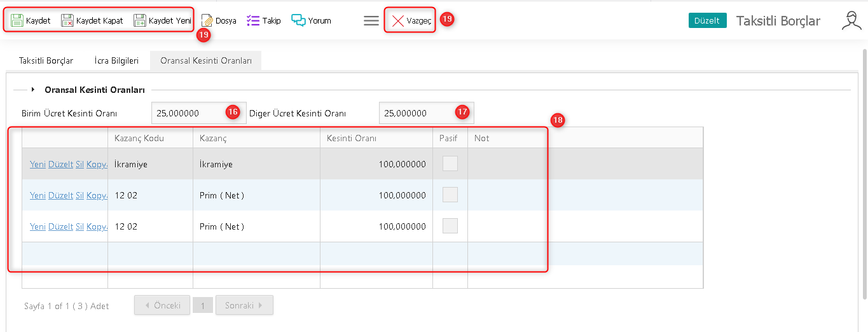Screen dimensions: 868x332
Task: Click the Birim Ücret Kesinti Oranı field
Action: [x=188, y=113]
